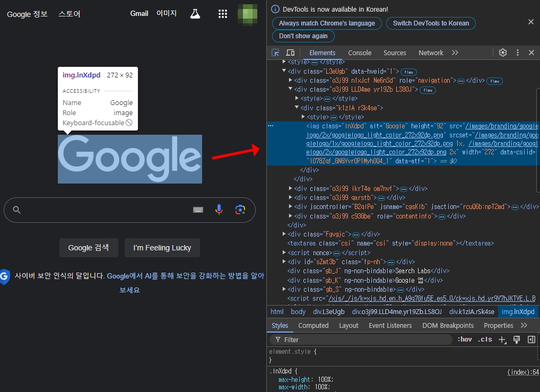Toggle the rendering emulations paintbrush icon

517,339
